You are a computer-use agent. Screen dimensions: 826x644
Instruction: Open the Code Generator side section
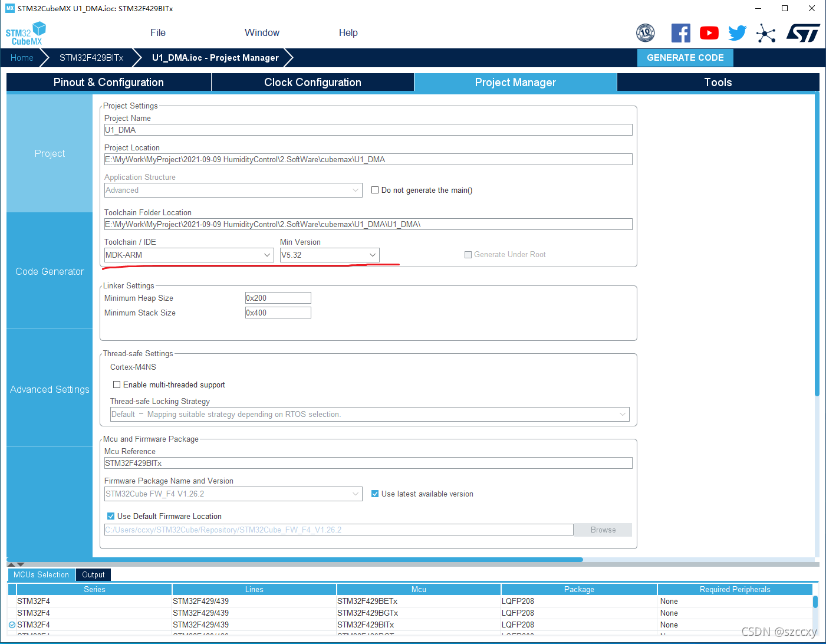coord(50,271)
